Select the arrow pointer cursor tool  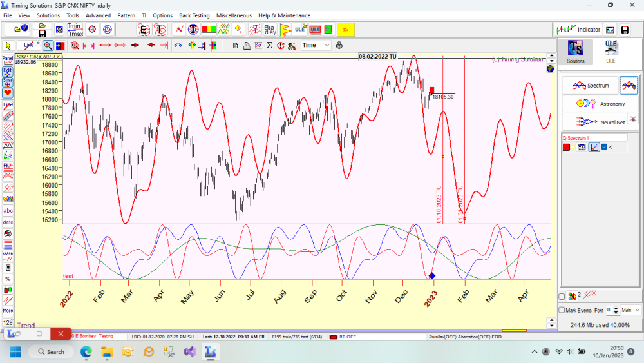click(8, 46)
